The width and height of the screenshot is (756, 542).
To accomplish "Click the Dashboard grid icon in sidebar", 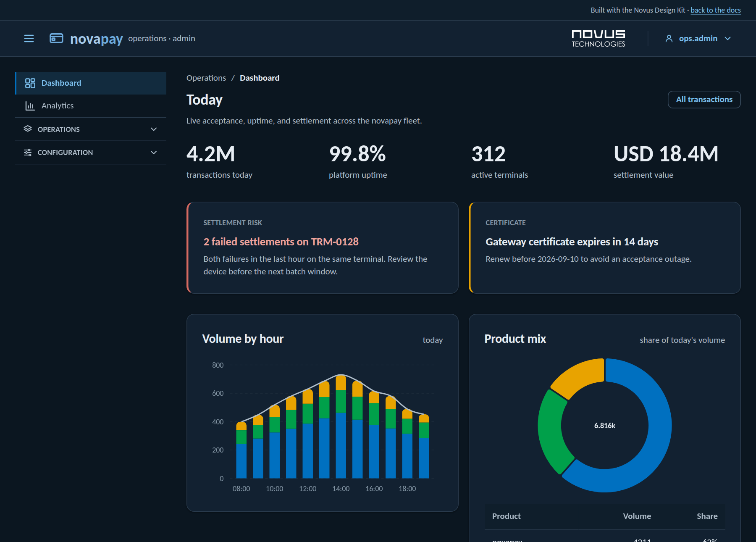I will coord(30,83).
